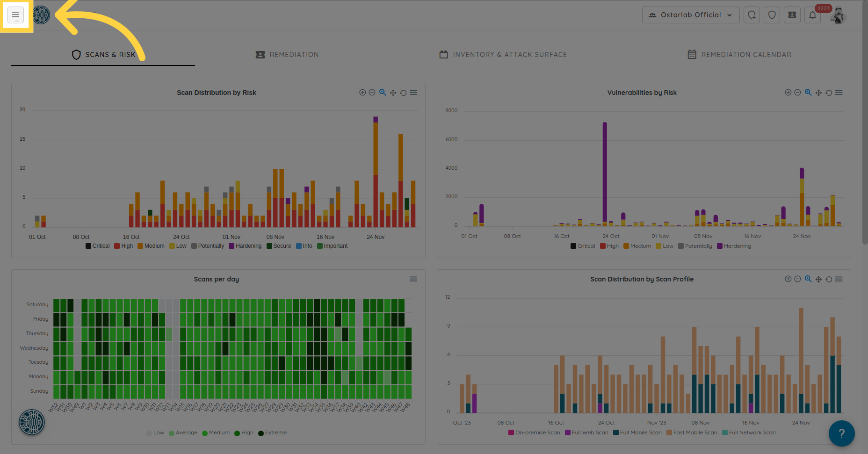
Task: Activate selection zoom on Scan Distribution by Risk chart
Action: coord(383,93)
